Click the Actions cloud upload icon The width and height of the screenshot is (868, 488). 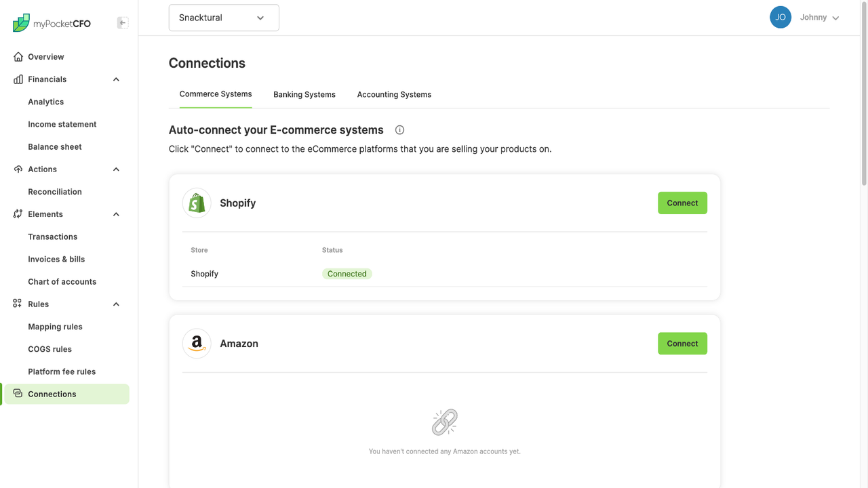[x=18, y=169]
